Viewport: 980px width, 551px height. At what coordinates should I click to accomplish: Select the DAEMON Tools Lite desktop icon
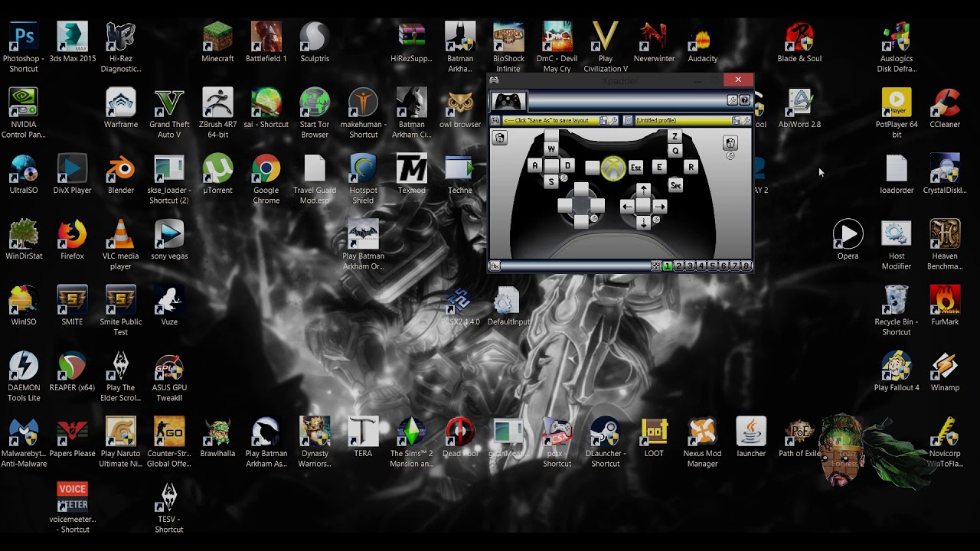click(24, 377)
